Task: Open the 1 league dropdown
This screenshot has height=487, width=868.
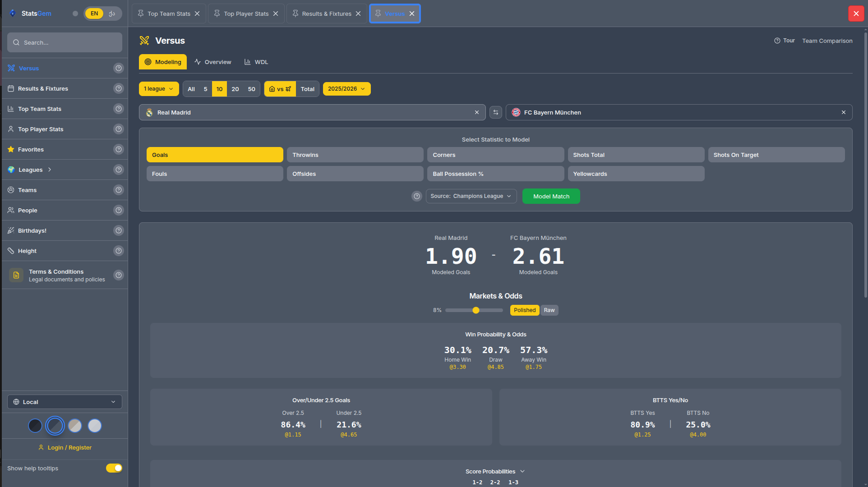Action: (158, 89)
